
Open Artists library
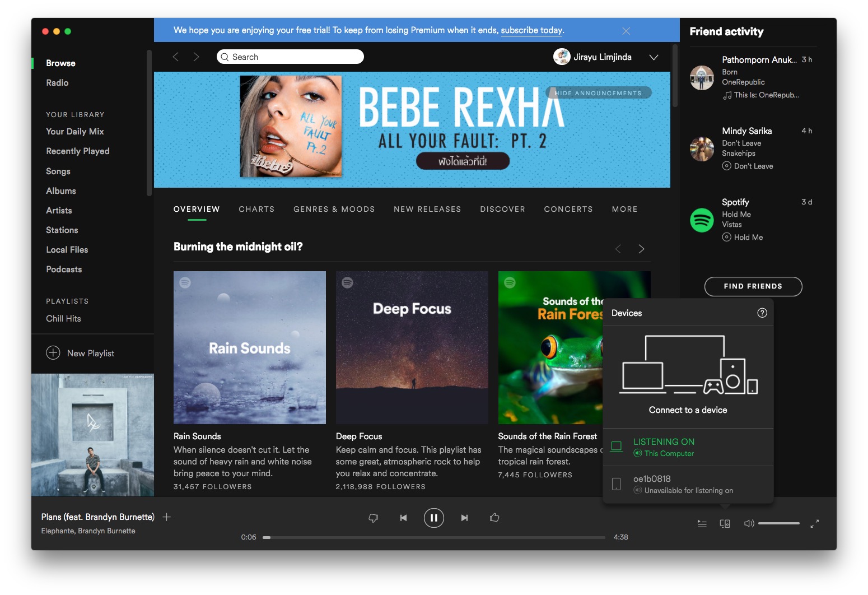59,211
